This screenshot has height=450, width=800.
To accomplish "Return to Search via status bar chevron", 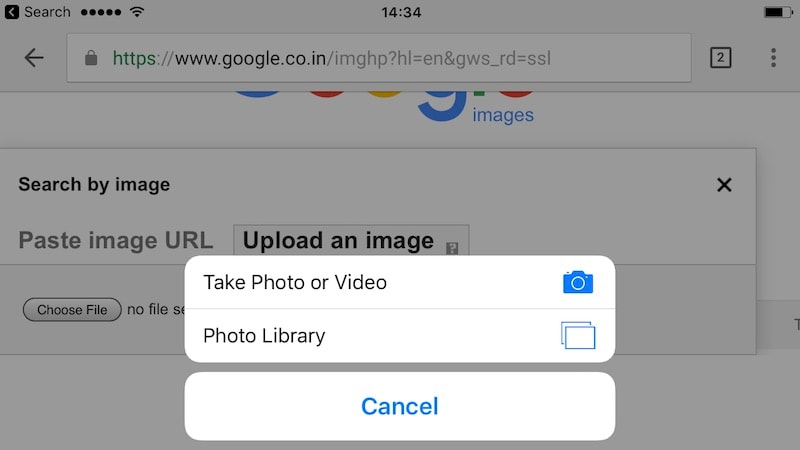I will (12, 12).
